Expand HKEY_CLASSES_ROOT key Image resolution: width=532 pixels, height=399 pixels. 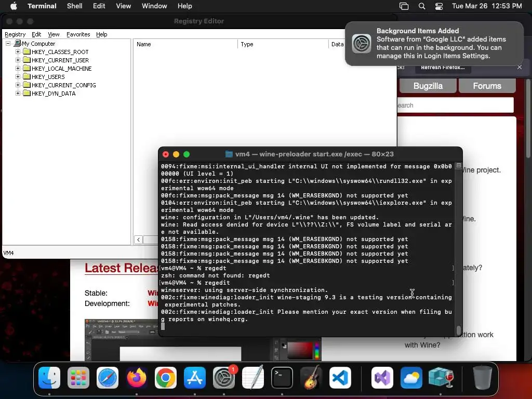(18, 51)
